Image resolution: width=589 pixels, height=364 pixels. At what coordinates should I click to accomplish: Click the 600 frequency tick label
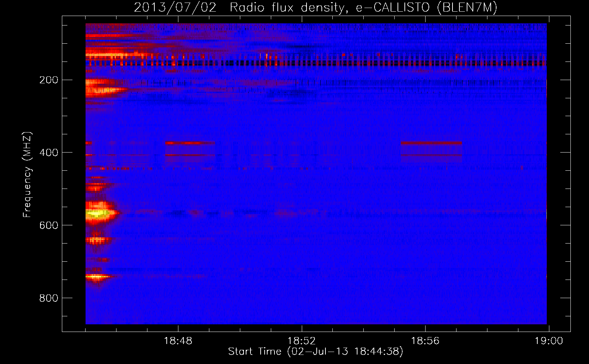pyautogui.click(x=49, y=225)
